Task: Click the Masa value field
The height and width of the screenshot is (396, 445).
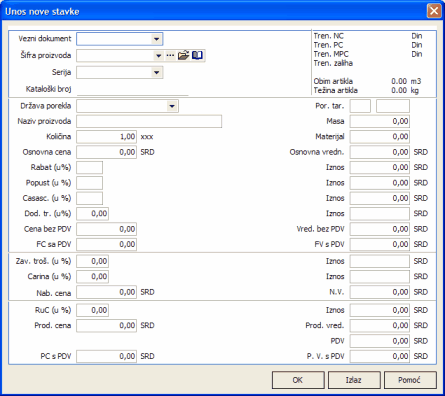Action: point(380,121)
